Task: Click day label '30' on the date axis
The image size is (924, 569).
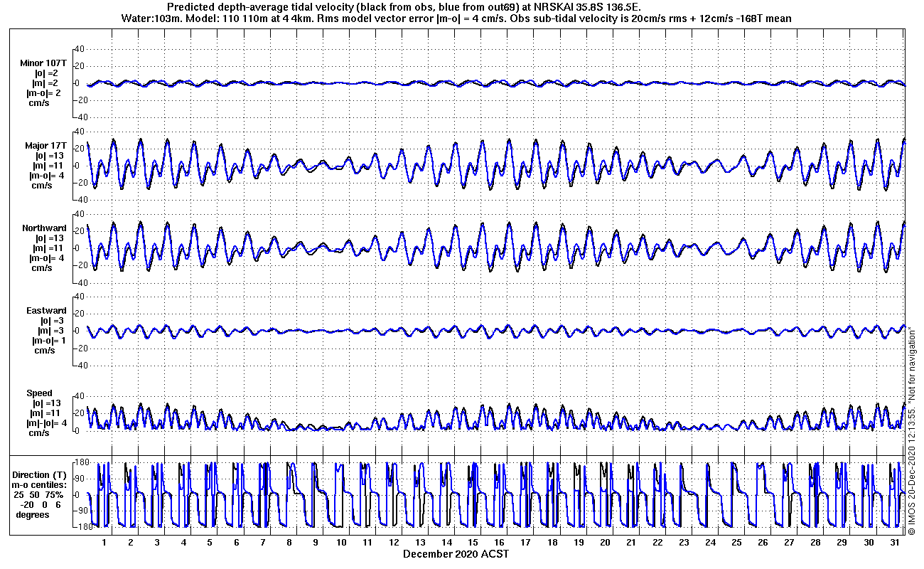Action: [868, 542]
